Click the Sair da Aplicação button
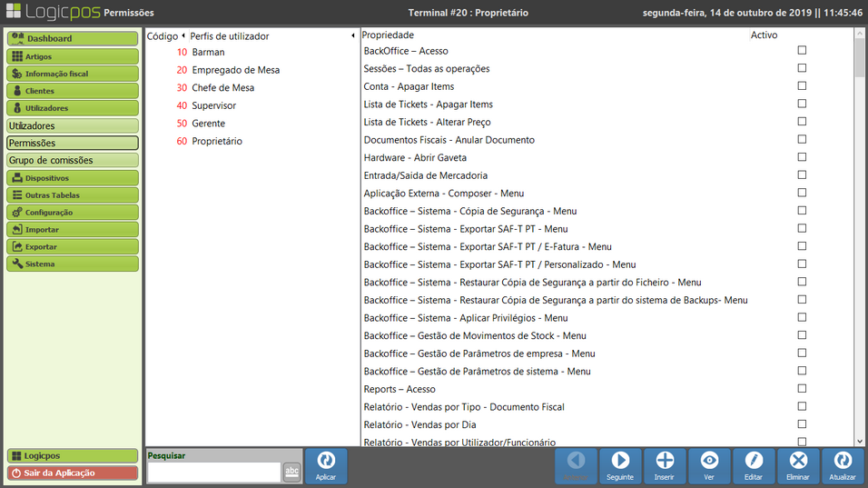868x488 pixels. point(73,473)
